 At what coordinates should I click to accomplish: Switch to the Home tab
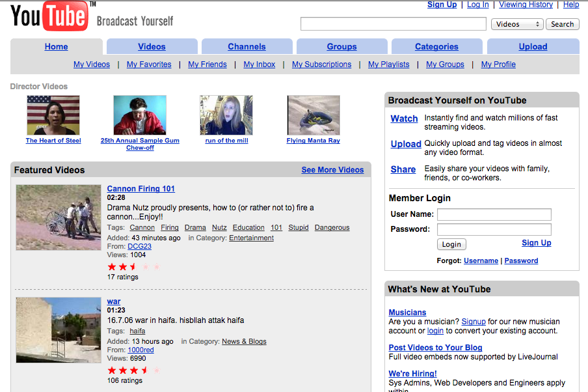point(56,47)
